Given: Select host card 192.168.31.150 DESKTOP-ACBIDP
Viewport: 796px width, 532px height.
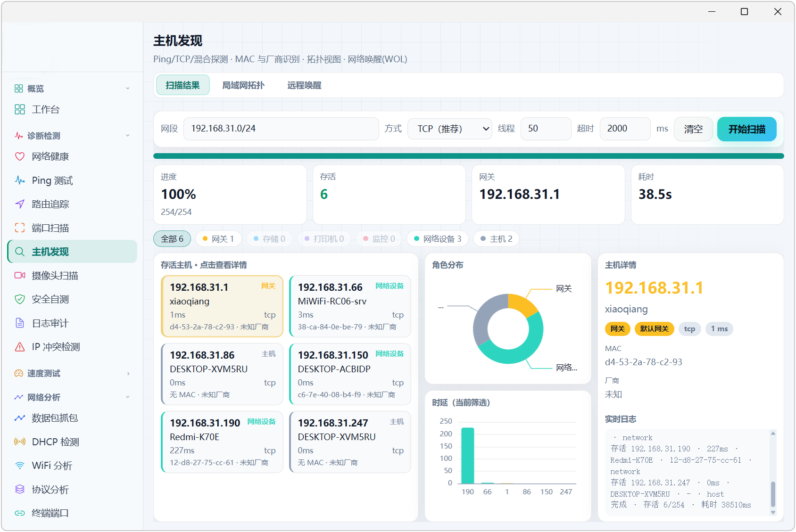Looking at the screenshot, I should (x=350, y=374).
